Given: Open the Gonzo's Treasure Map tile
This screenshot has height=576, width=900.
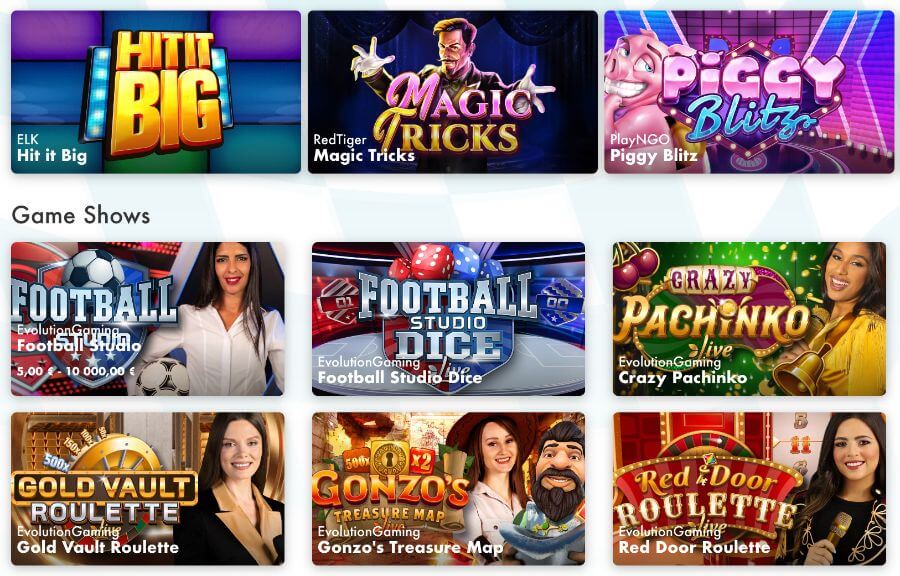Looking at the screenshot, I should point(448,489).
